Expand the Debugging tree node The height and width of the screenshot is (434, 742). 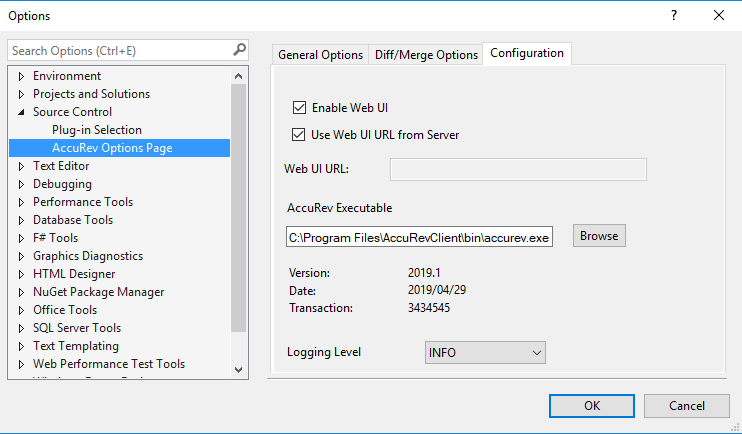click(x=21, y=184)
